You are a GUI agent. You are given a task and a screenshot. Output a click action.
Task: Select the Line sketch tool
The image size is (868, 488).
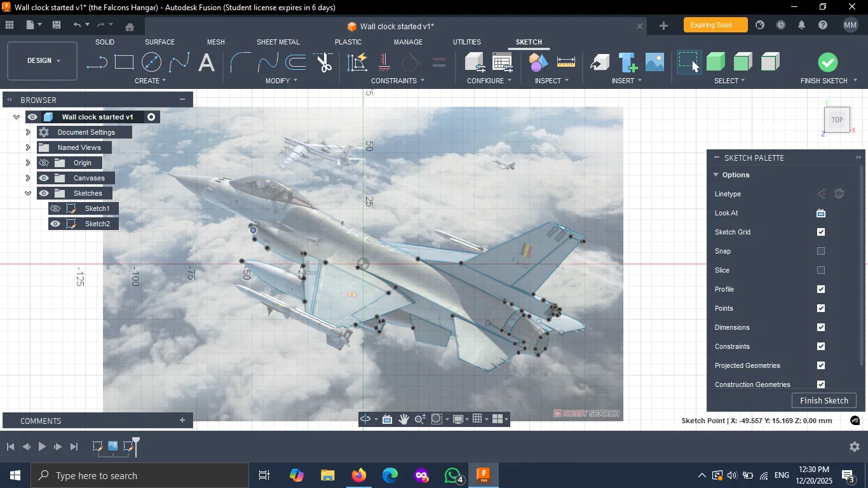pos(97,62)
